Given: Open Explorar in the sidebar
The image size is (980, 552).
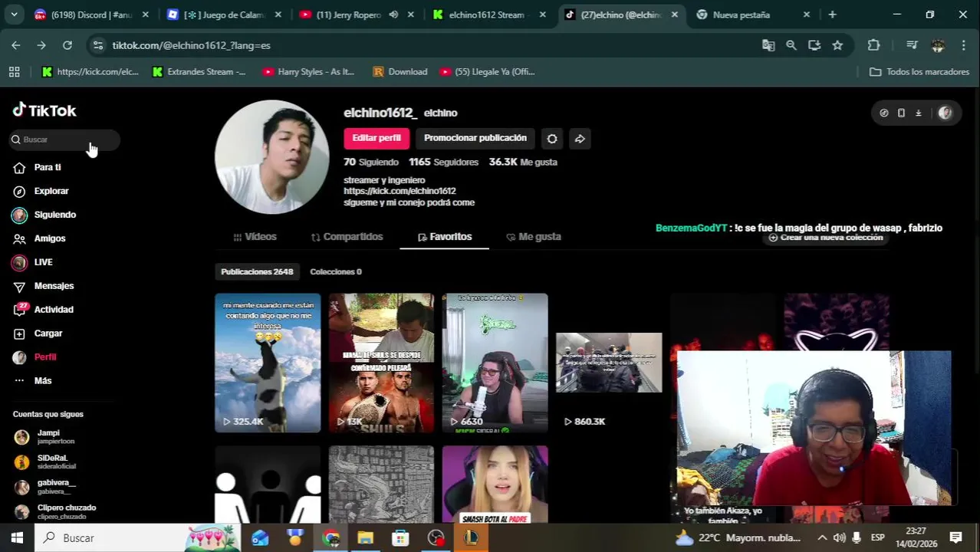Looking at the screenshot, I should pos(51,191).
